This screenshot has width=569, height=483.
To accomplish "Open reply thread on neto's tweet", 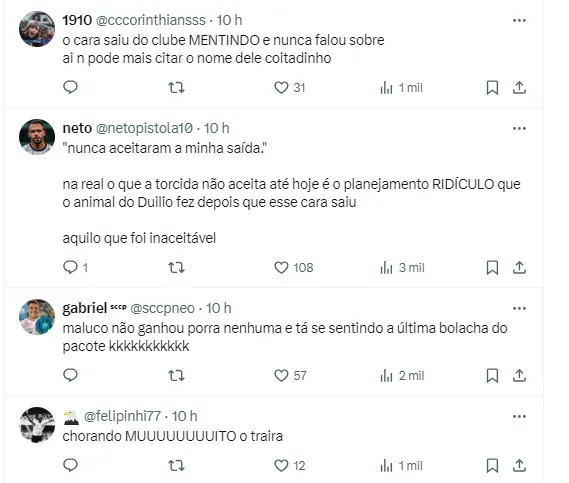I will (x=75, y=267).
